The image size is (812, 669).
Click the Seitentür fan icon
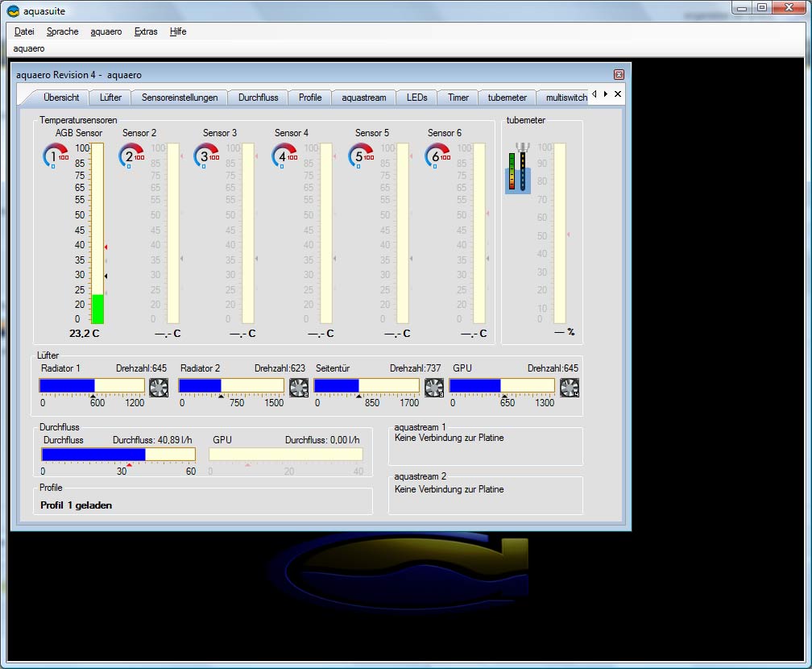point(434,388)
